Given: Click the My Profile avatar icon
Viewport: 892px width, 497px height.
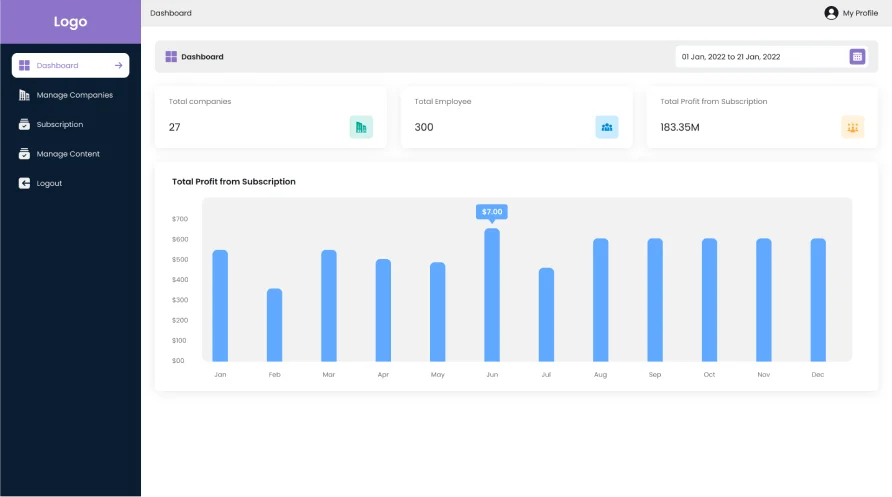Looking at the screenshot, I should click(831, 13).
